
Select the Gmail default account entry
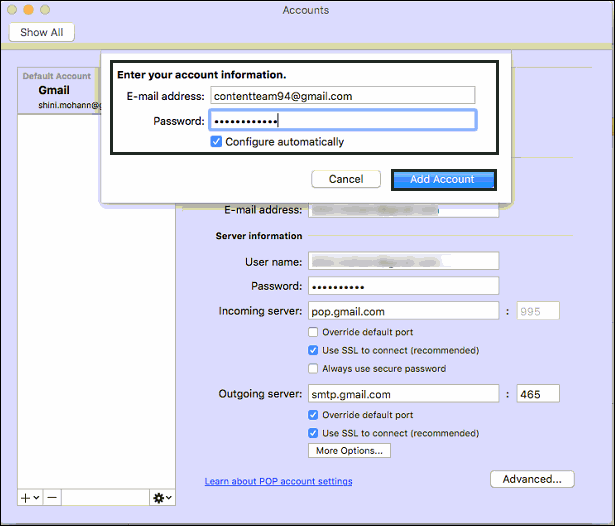pyautogui.click(x=59, y=91)
